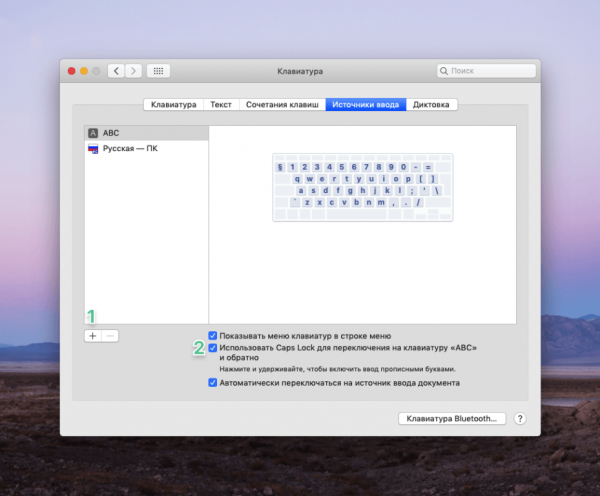The image size is (600, 496).
Task: Select the Источники ввода tab
Action: (x=365, y=104)
